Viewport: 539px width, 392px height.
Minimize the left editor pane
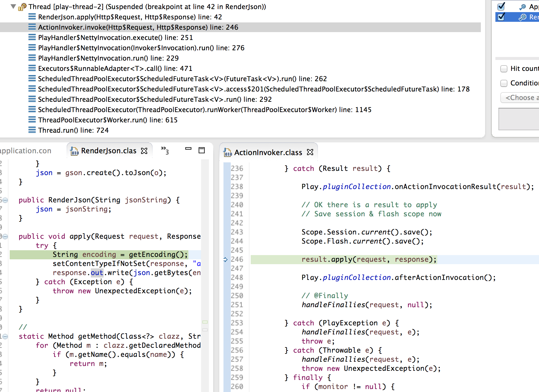[188, 149]
